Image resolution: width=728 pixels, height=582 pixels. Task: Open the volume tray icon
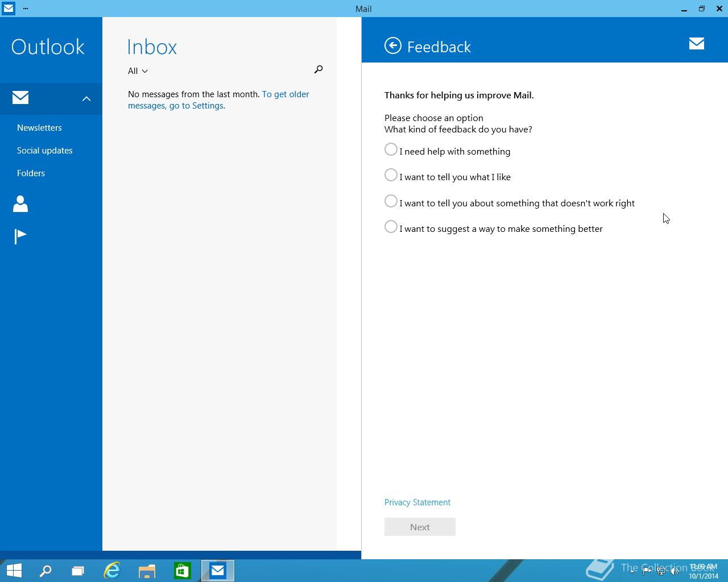675,571
